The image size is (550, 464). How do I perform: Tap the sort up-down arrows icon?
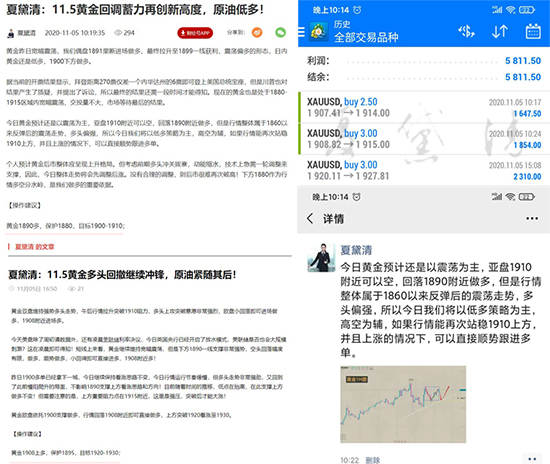[499, 32]
